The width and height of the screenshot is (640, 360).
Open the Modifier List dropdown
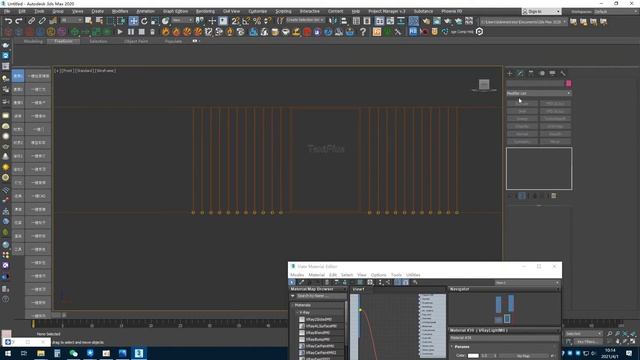pyautogui.click(x=539, y=93)
